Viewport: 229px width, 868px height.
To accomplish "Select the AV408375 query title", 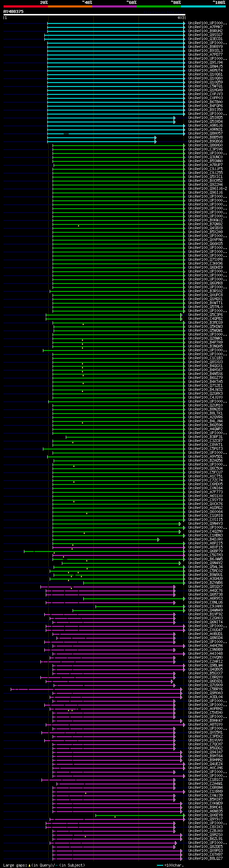I will (x=14, y=11).
